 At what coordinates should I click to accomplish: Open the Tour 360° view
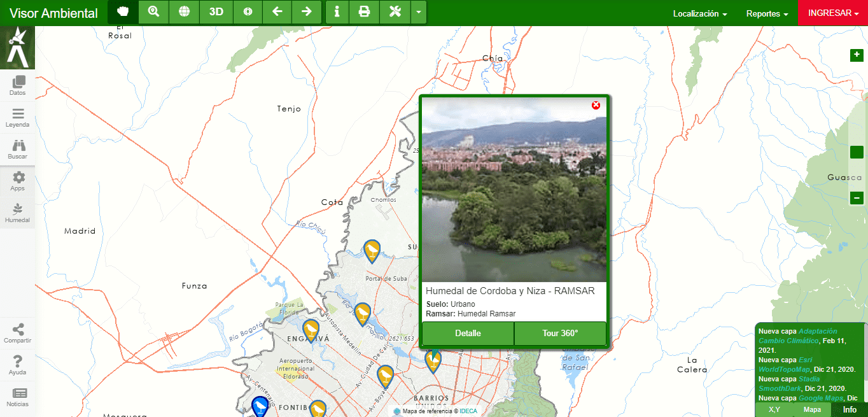560,334
